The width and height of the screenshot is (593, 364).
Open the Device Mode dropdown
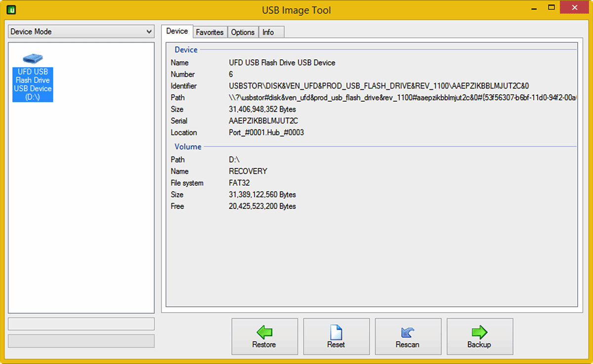coord(81,31)
